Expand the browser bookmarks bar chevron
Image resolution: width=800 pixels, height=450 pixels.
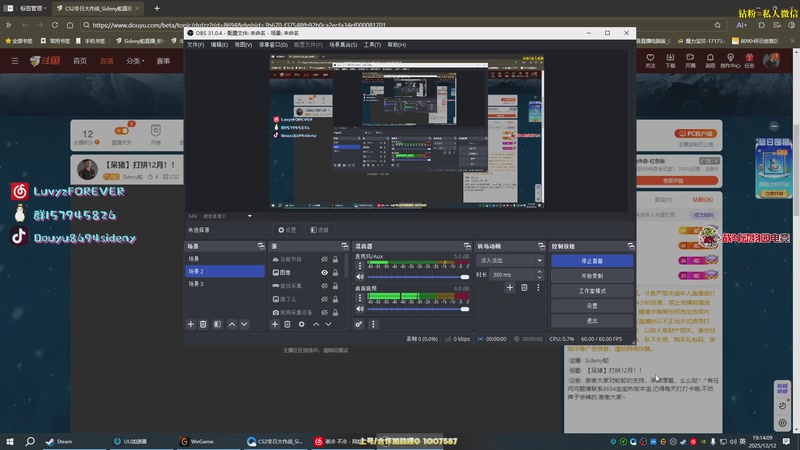click(x=8, y=24)
